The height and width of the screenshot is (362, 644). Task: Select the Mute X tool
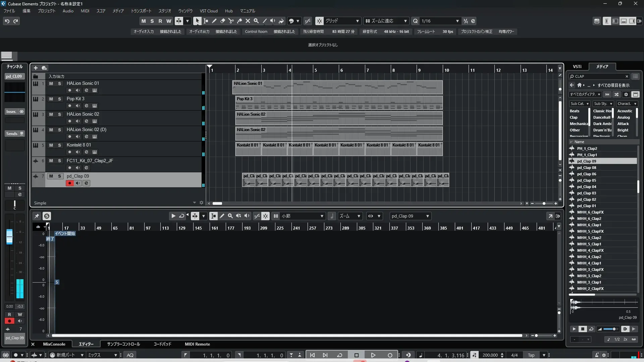click(248, 21)
